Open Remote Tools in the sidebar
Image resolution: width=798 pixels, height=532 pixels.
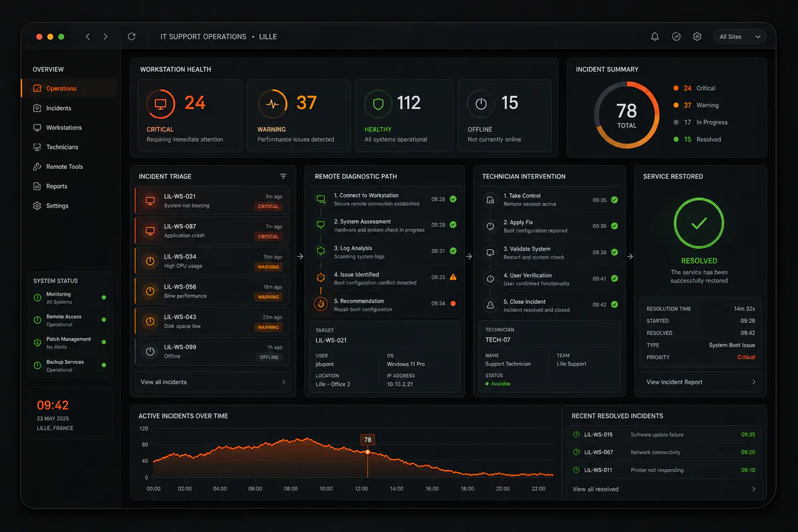(65, 166)
